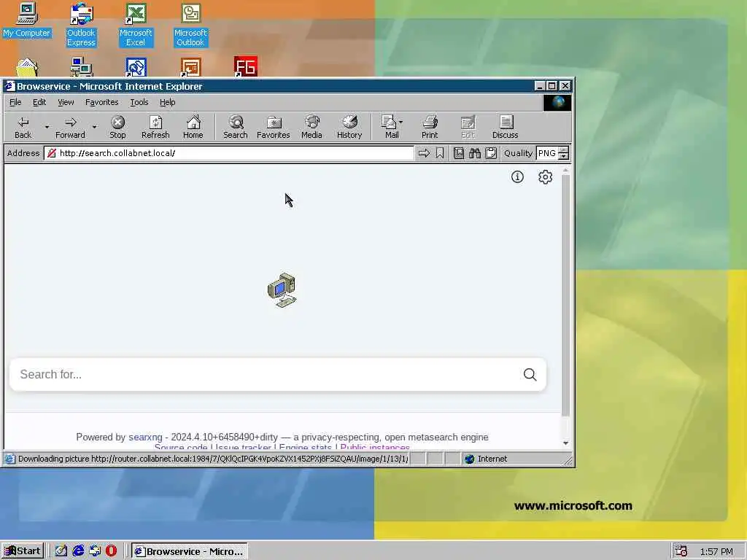747x560 pixels.
Task: Launch Microsoft Outlook desktop shortcut
Action: 190,25
